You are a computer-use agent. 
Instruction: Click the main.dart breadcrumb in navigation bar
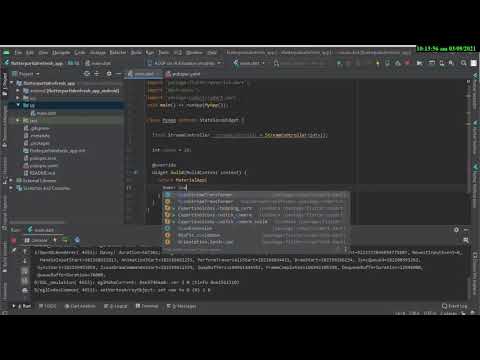tap(98, 63)
